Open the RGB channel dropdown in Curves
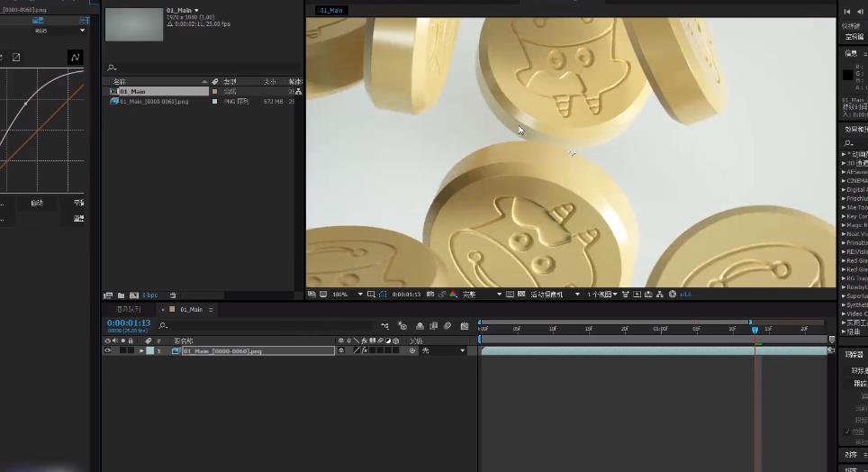Image resolution: width=868 pixels, height=472 pixels. [59, 31]
